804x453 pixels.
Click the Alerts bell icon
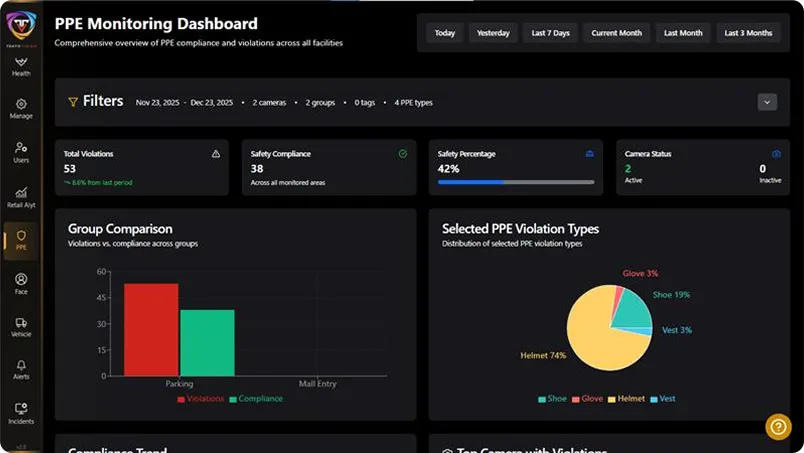click(x=21, y=366)
